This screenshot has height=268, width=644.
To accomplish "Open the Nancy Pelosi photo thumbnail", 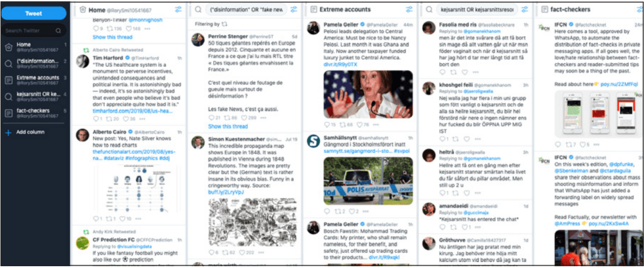I will click(x=368, y=94).
